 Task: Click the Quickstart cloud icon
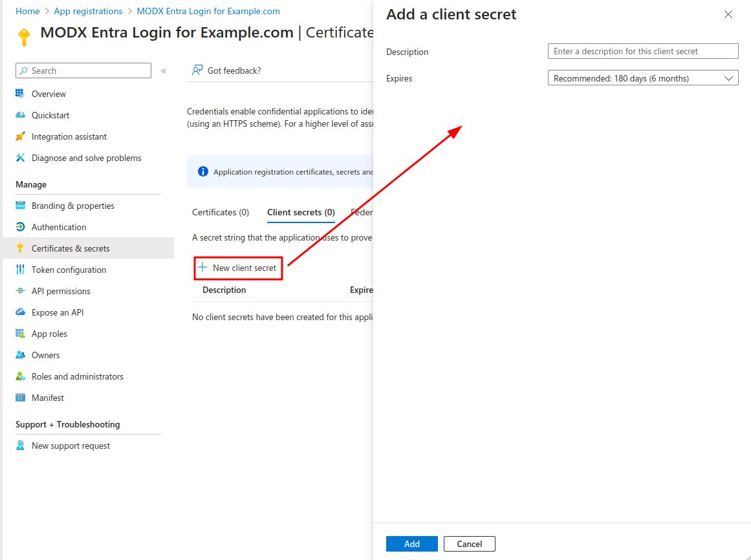click(20, 115)
